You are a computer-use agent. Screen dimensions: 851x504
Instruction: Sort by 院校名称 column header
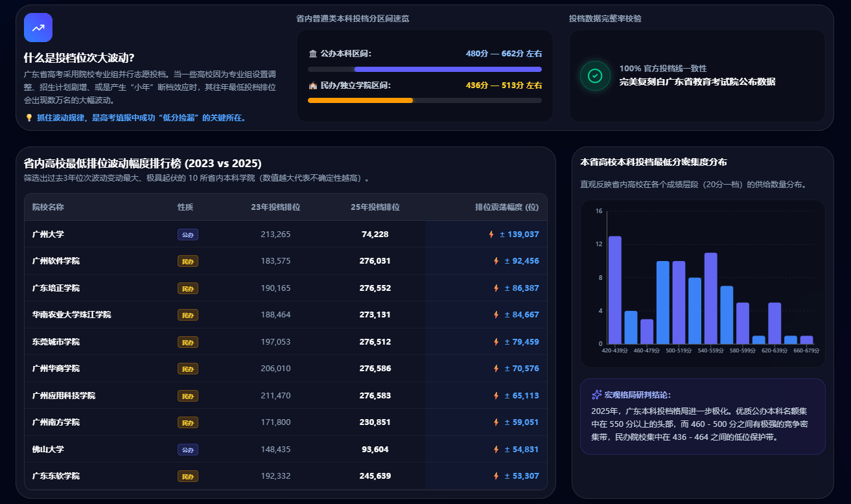pyautogui.click(x=48, y=207)
